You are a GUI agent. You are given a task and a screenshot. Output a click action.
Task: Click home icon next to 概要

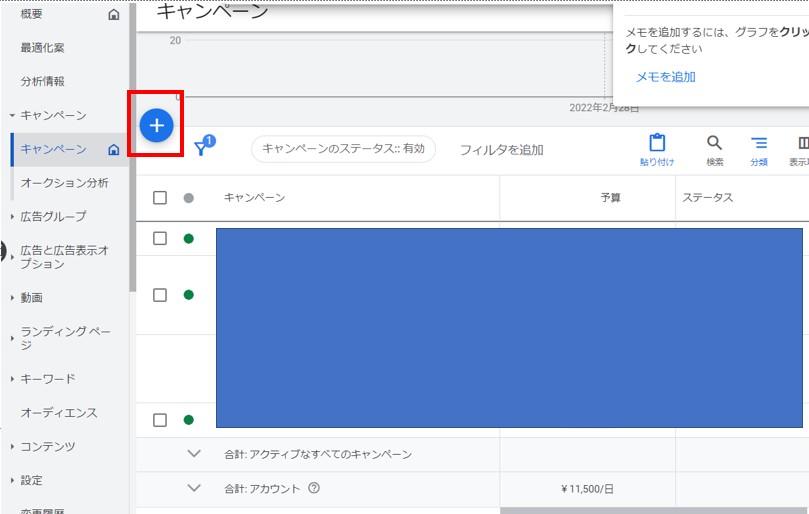coord(114,14)
